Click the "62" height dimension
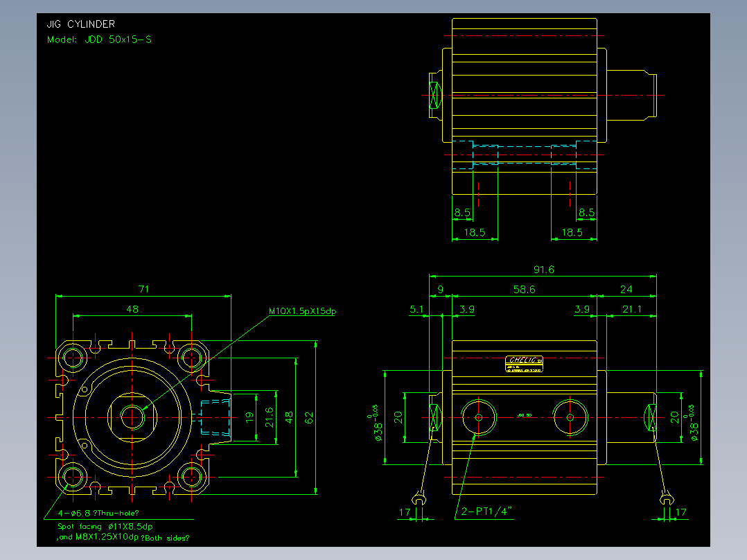 pos(309,418)
